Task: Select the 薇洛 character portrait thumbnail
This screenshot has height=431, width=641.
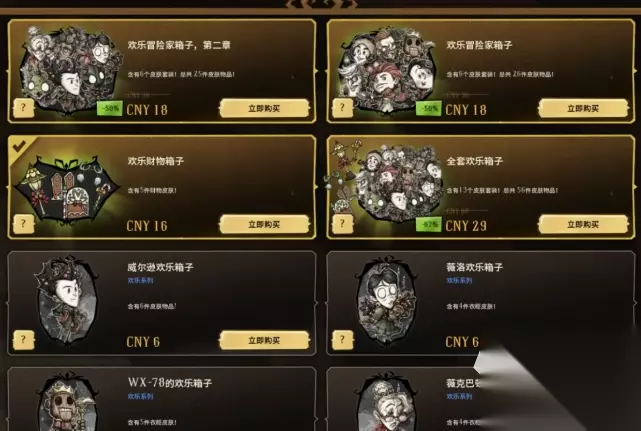Action: pyautogui.click(x=386, y=301)
